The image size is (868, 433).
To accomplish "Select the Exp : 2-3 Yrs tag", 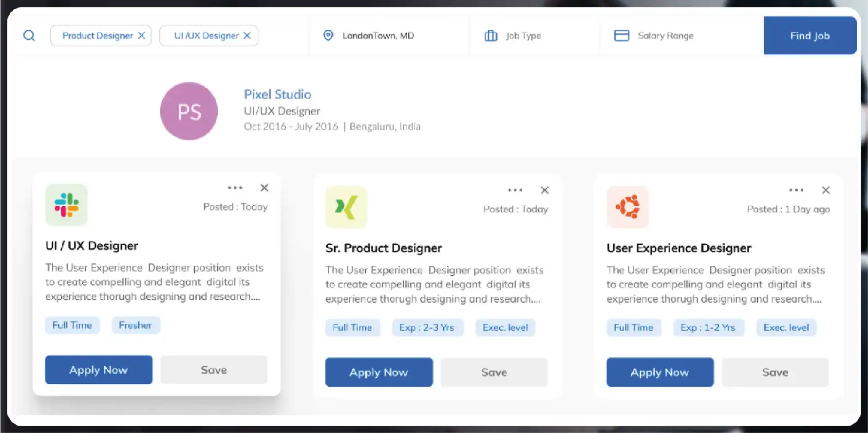I will point(427,328).
